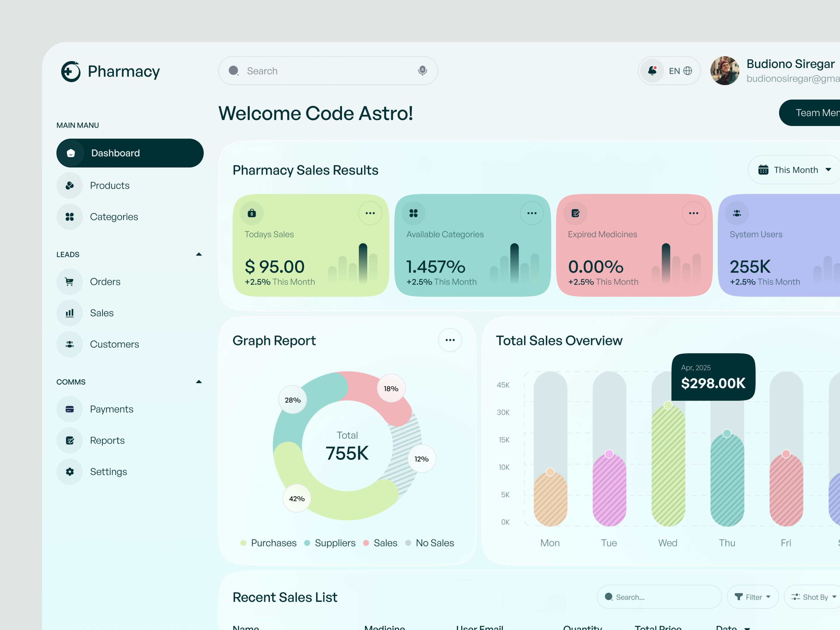Select the Products sidebar icon
This screenshot has width=840, height=630.
[70, 185]
